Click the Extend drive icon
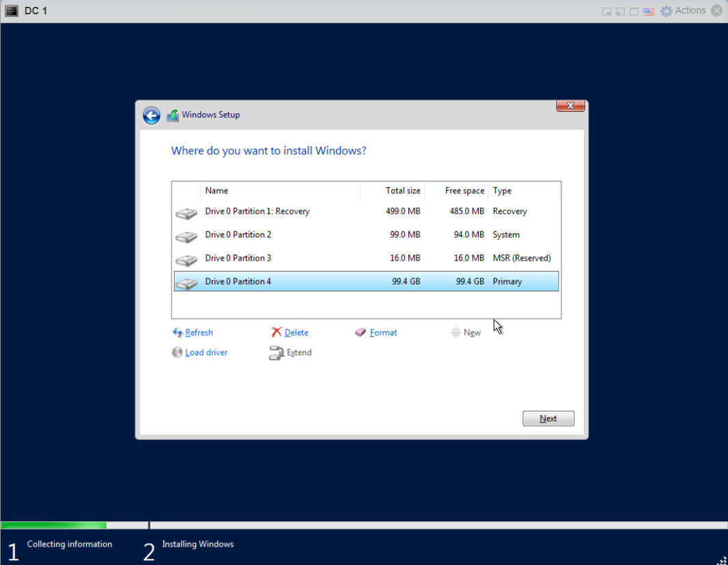 (x=277, y=353)
